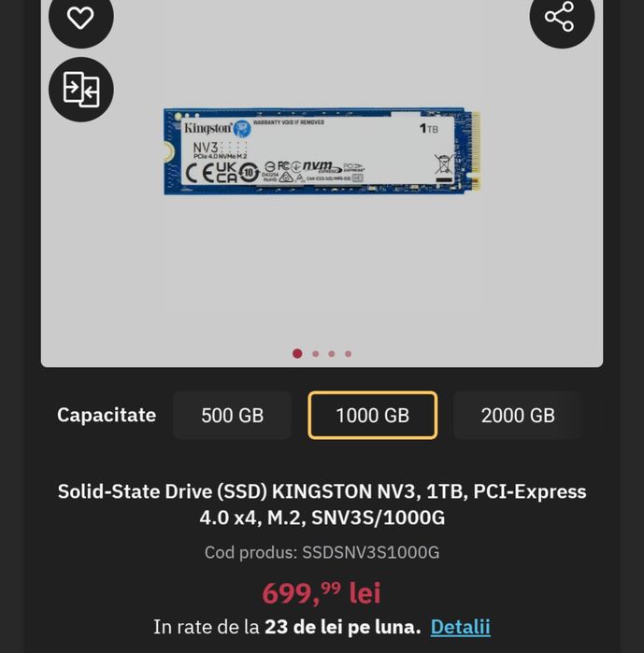Click the Kingston logo on the SSD

(x=218, y=129)
